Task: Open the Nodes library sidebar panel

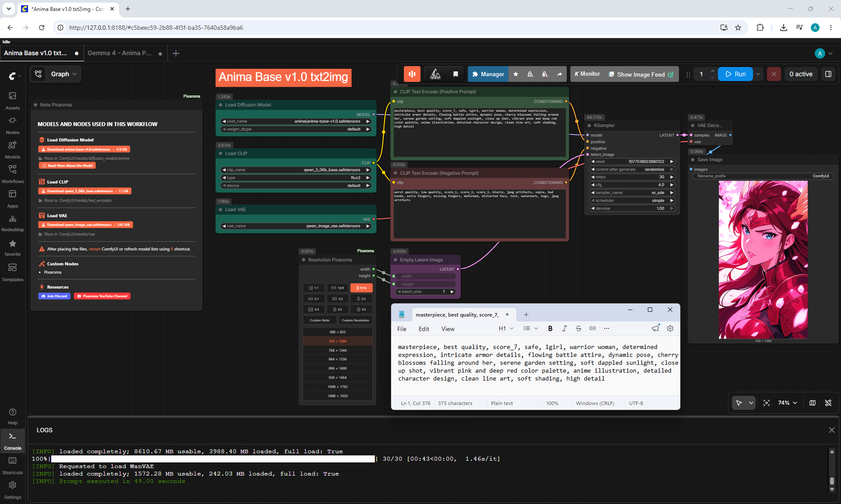Action: point(12,125)
